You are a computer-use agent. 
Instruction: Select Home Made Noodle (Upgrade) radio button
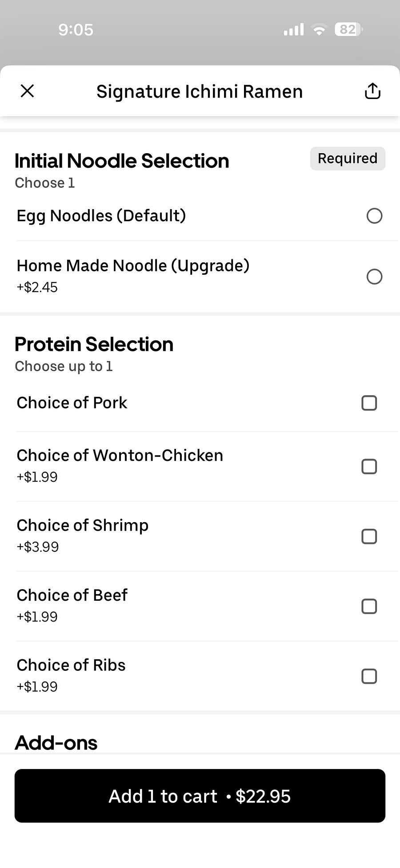pyautogui.click(x=374, y=277)
